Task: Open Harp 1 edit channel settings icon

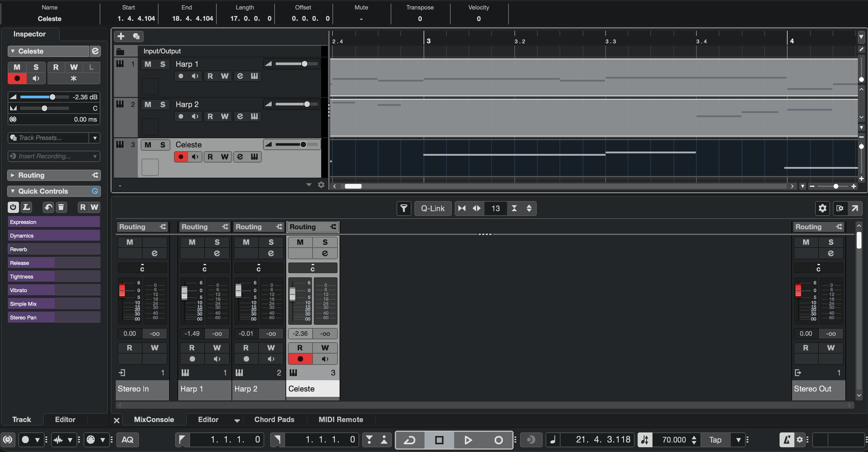Action: click(x=240, y=76)
